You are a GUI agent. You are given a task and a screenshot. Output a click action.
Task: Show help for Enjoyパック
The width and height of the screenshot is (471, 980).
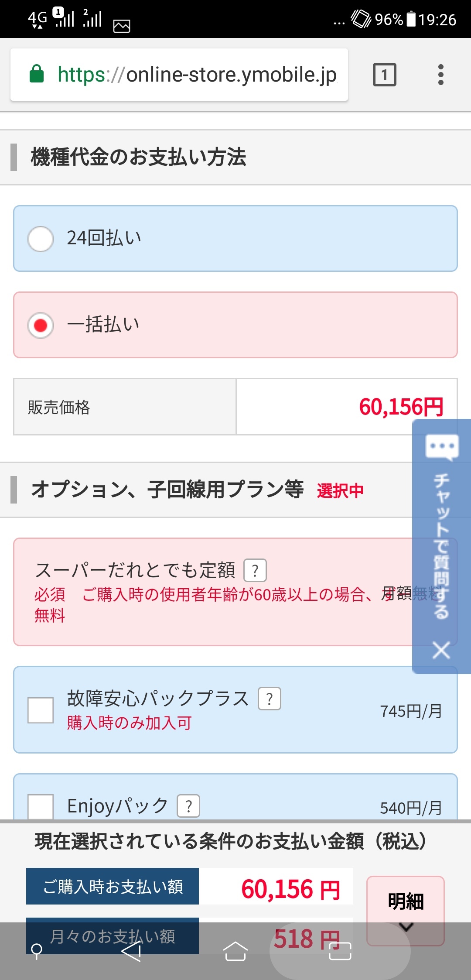[x=188, y=806]
